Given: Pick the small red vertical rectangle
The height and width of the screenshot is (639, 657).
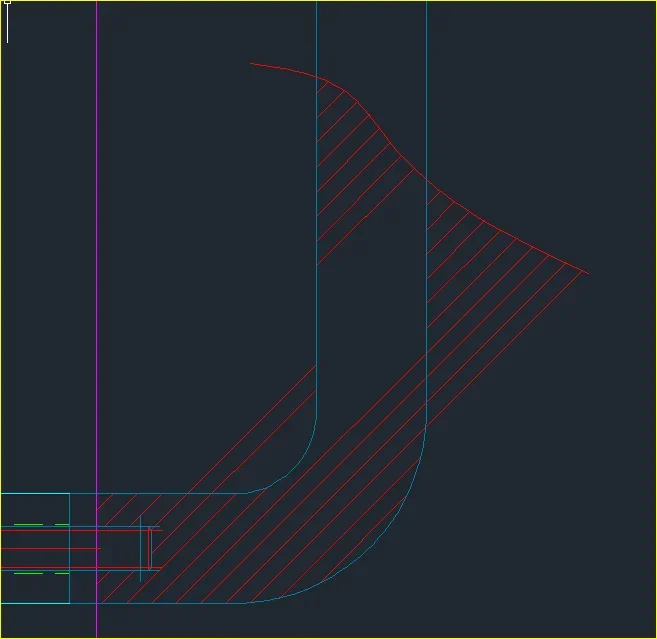Looking at the screenshot, I should pos(150,549).
